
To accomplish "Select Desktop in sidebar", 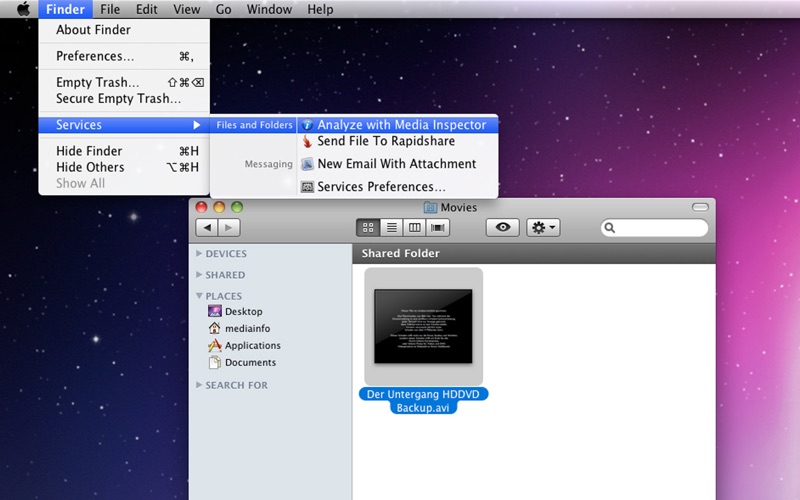I will click(243, 311).
